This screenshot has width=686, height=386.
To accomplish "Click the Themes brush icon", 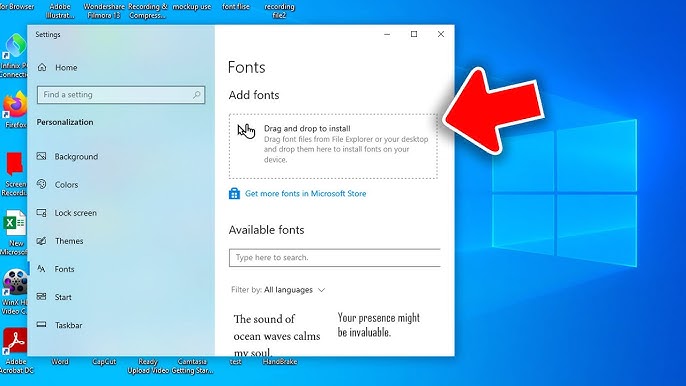I will (x=42, y=241).
